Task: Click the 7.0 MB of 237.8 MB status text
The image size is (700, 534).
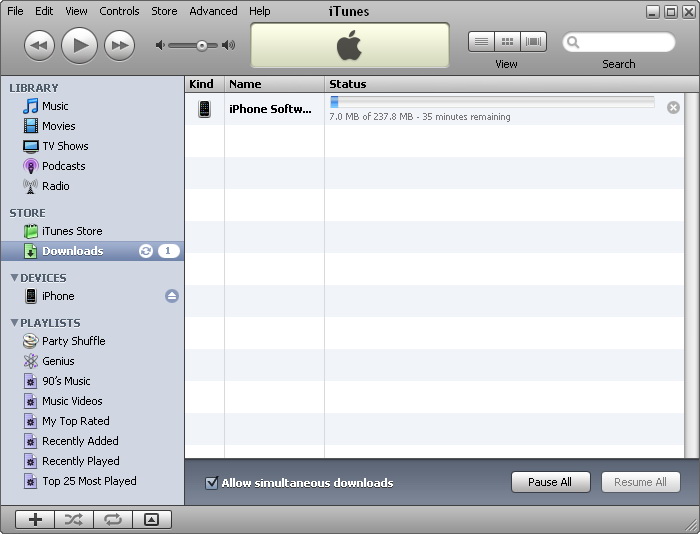Action: [x=420, y=117]
